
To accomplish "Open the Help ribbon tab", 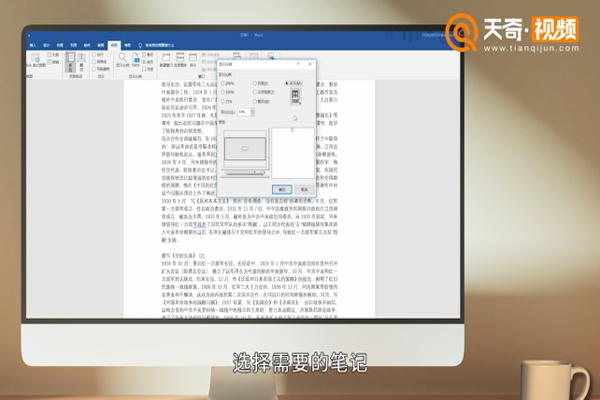I will (127, 45).
